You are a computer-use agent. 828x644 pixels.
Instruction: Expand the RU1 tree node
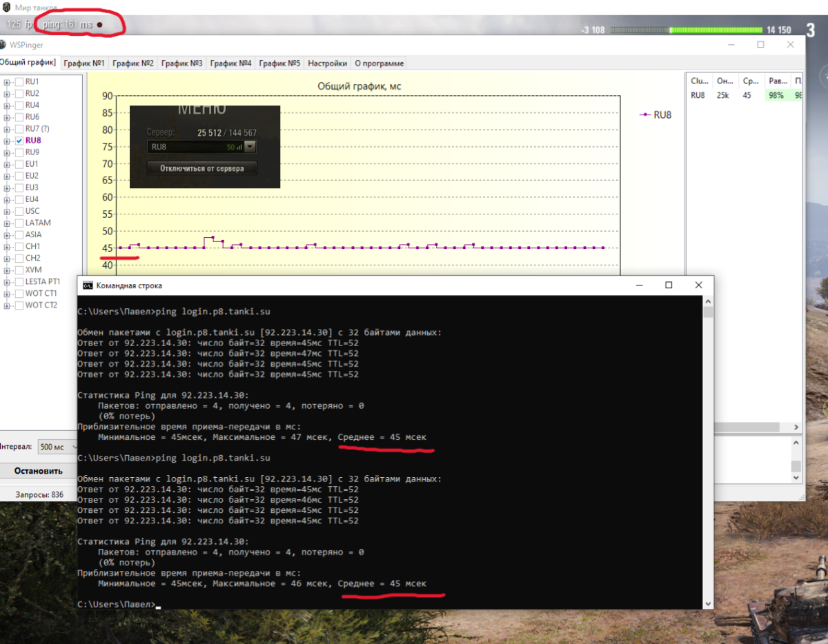(7, 82)
